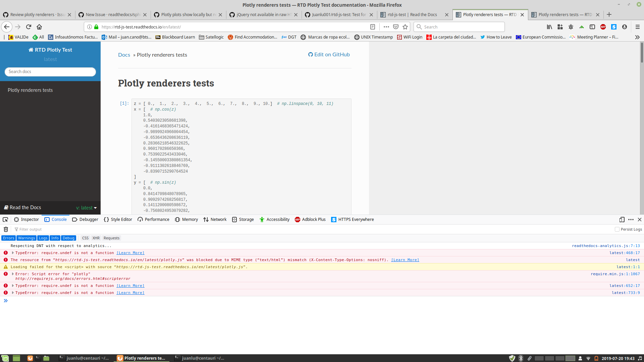Toggle the Warnings filter in console

[26, 238]
